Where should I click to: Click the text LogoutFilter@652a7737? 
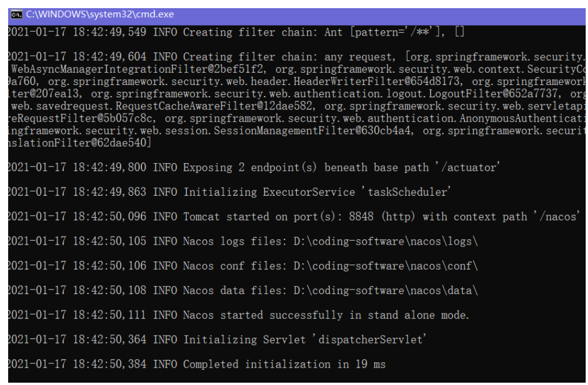[493, 93]
